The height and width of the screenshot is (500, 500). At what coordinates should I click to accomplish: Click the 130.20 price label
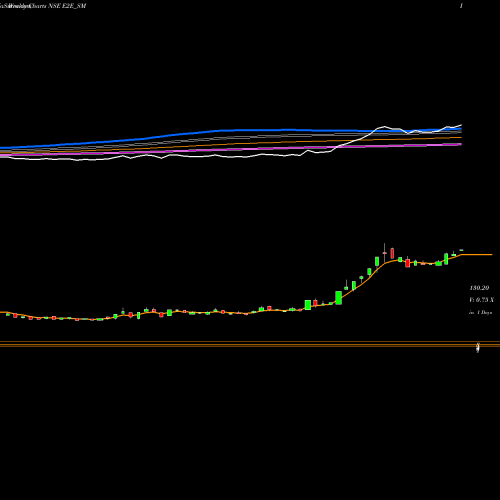[479, 288]
